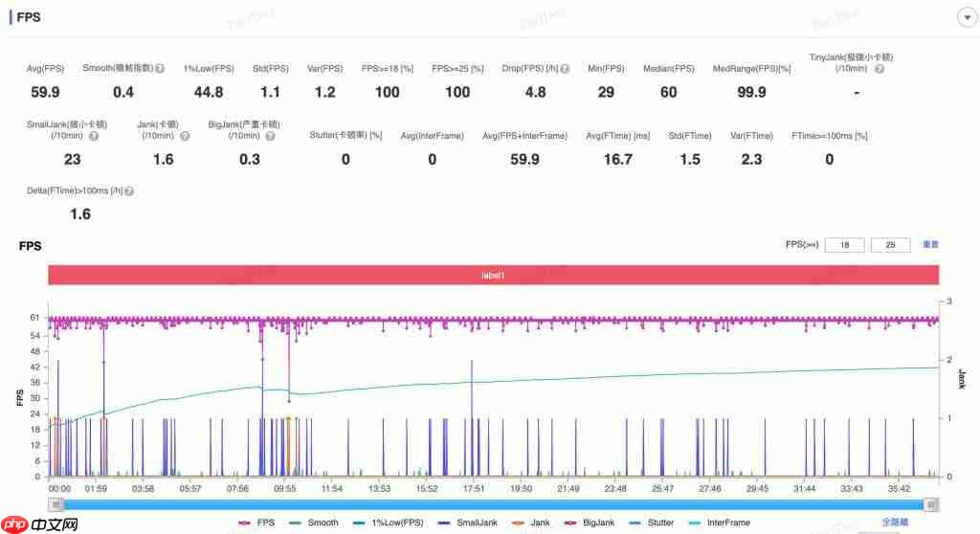The width and height of the screenshot is (980, 534).
Task: Toggle Jank series legend entry
Action: (x=530, y=523)
